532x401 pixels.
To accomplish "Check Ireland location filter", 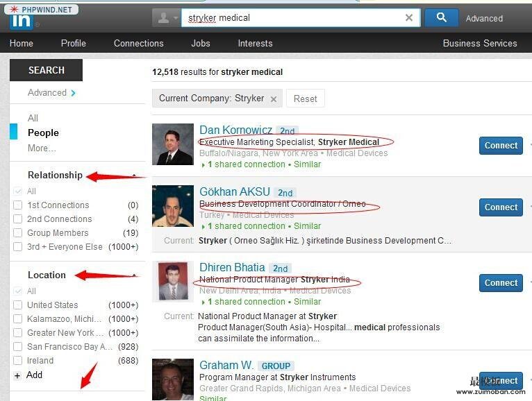I will (17, 361).
